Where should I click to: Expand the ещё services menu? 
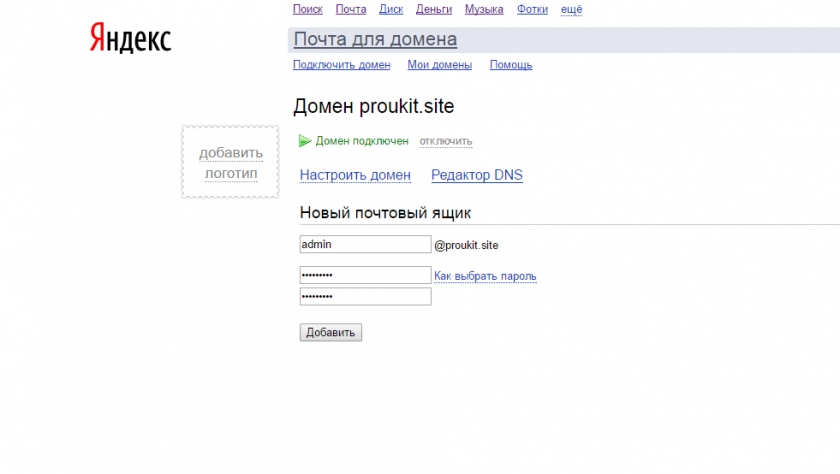[571, 9]
